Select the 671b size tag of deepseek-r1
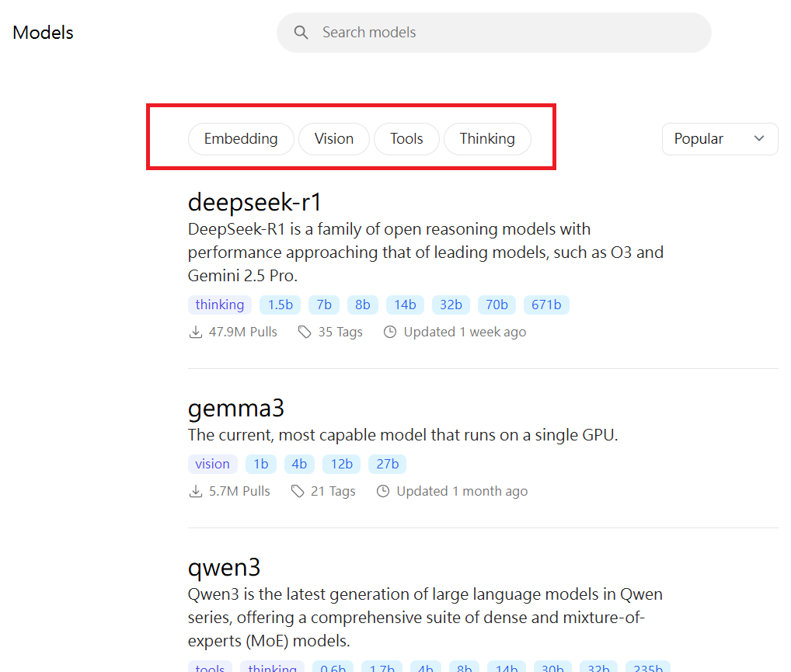The image size is (791, 672). [x=546, y=305]
